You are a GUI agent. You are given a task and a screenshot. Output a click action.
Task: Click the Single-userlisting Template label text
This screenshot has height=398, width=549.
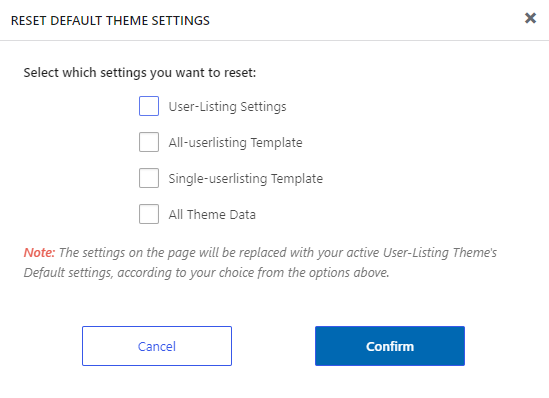246,179
